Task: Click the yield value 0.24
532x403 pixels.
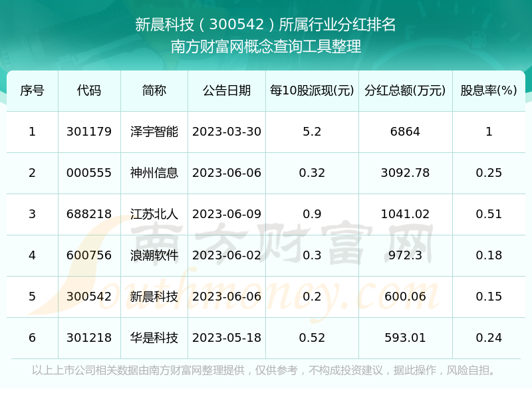Action: coord(489,338)
